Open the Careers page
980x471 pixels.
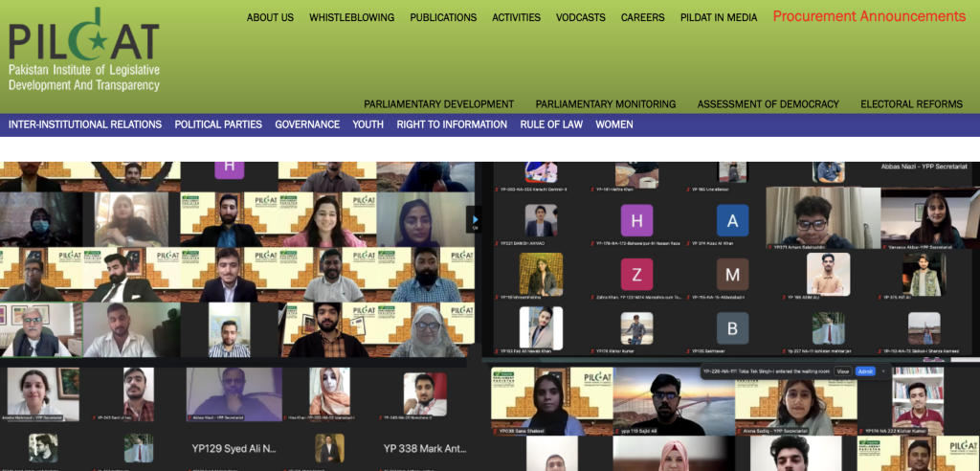[x=642, y=17]
